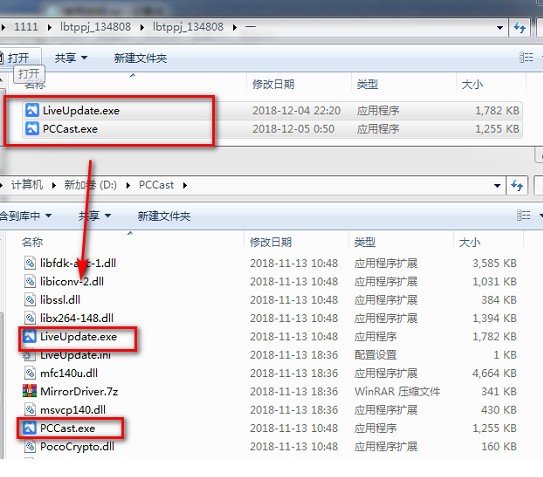Image resolution: width=543 pixels, height=477 pixels.
Task: Select MirrorDriver.7z file name
Action: coord(79,392)
